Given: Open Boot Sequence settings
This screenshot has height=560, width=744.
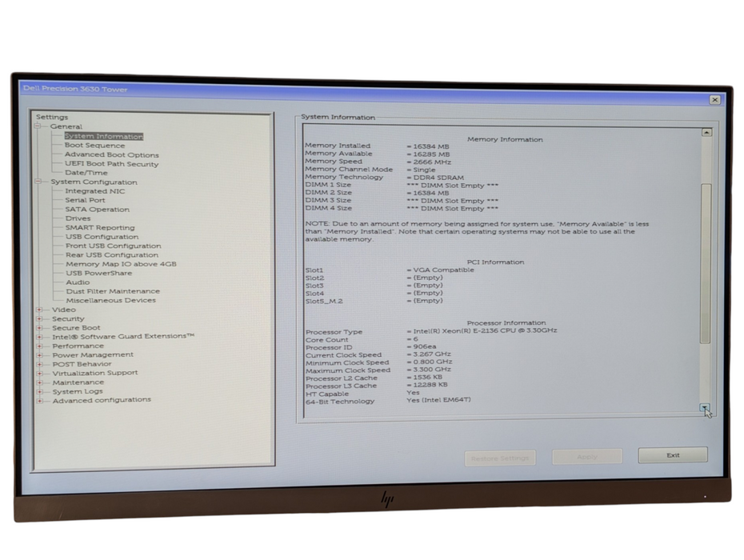Looking at the screenshot, I should [x=95, y=146].
